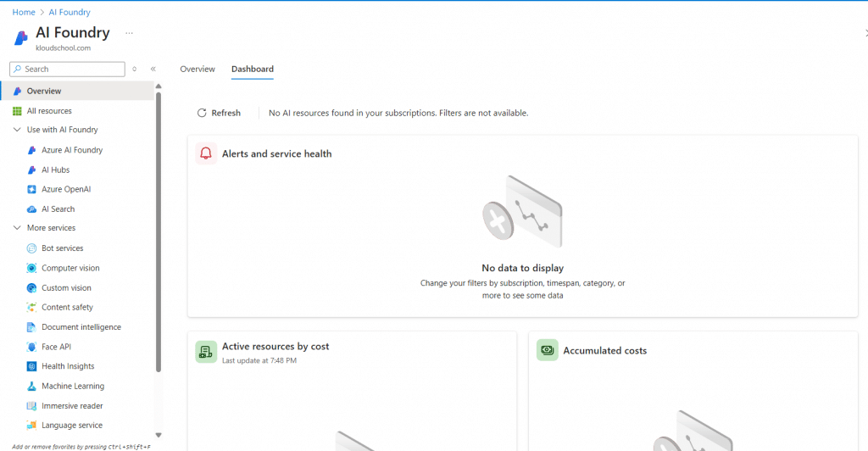Screen dimensions: 868x451
Task: Click the magnifier icon in the search box
Action: (18, 70)
